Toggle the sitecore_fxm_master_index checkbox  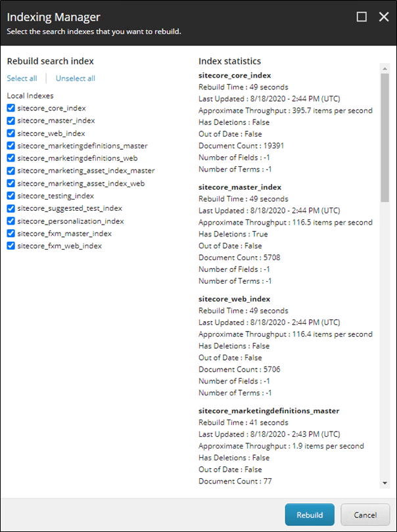(11, 233)
